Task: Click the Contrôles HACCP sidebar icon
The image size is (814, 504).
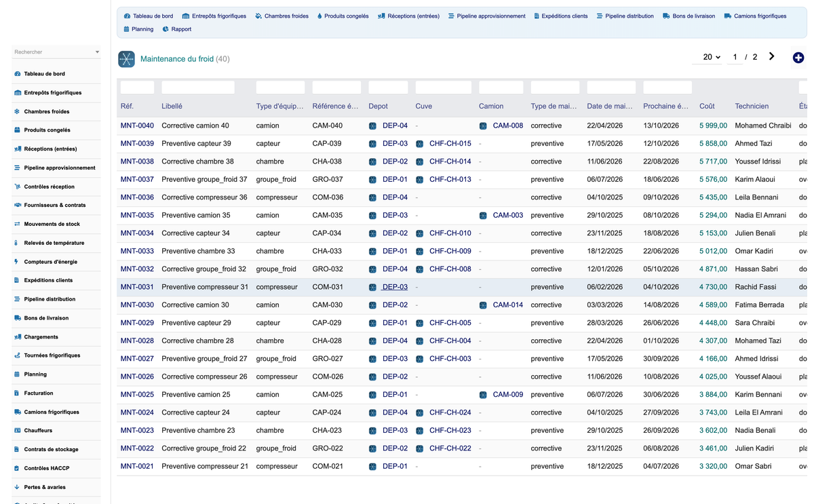Action: 17,468
